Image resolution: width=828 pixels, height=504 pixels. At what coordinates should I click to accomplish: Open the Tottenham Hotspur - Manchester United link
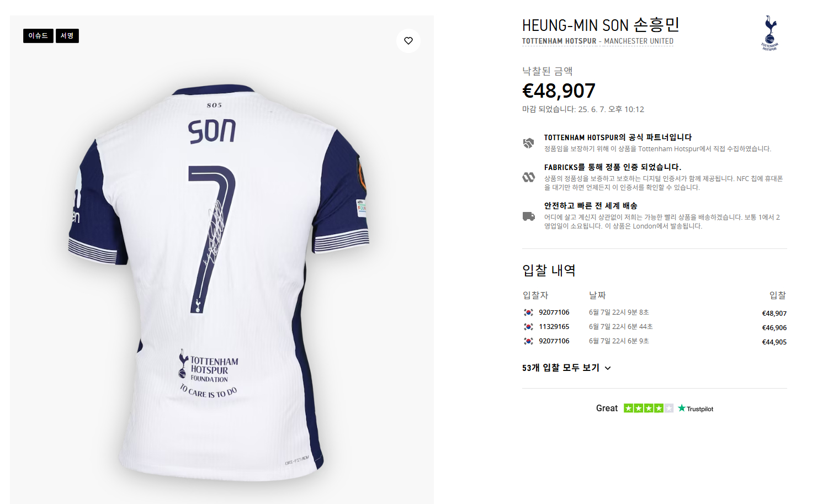597,41
